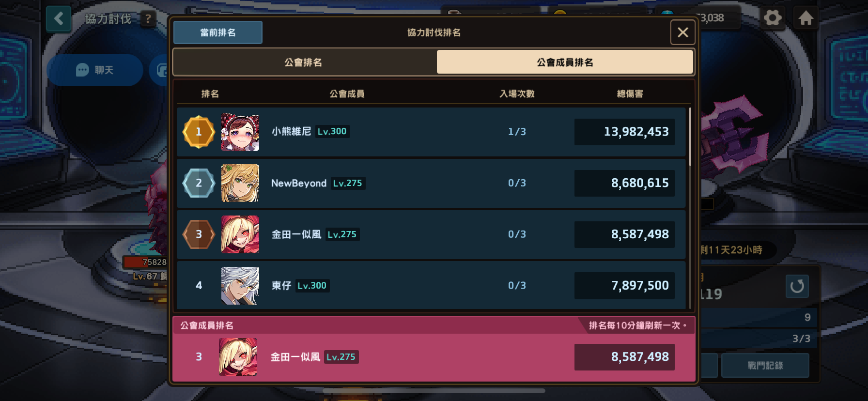Screen dimensions: 868x401
Task: Switch to 公會成員排名 tab
Action: pyautogui.click(x=565, y=62)
